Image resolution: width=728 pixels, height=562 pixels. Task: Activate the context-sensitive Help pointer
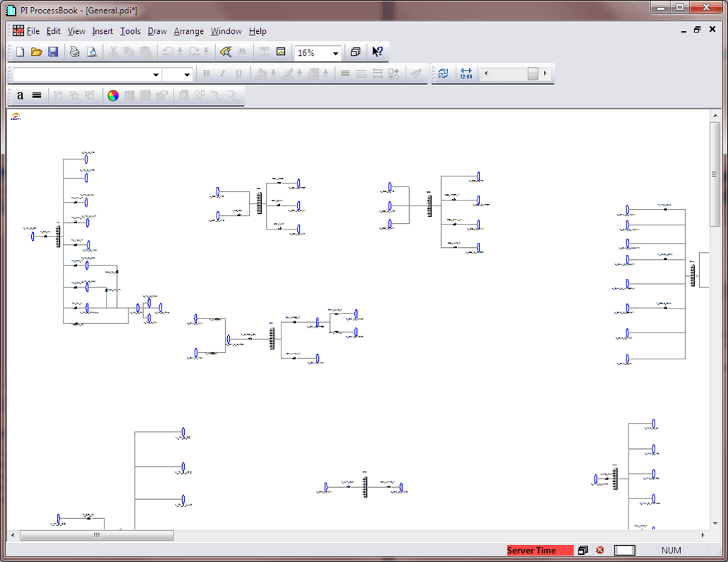tap(377, 52)
